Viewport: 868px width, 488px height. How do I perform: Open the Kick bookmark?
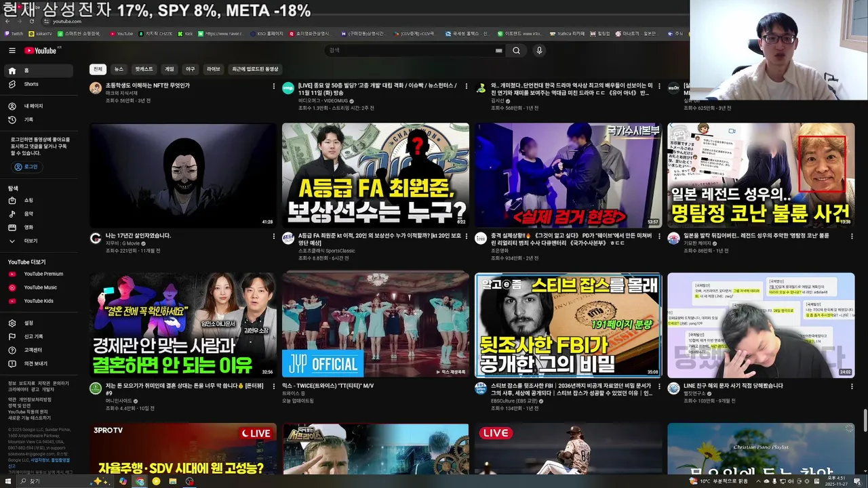click(x=185, y=33)
